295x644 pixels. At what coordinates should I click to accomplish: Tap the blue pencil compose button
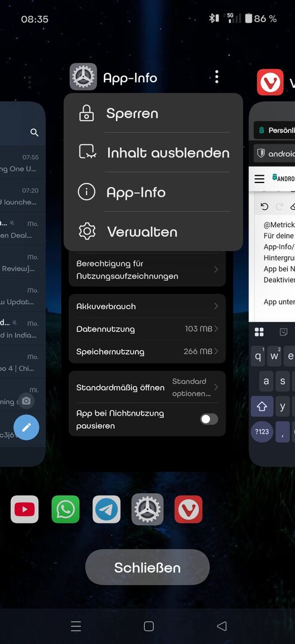point(26,428)
